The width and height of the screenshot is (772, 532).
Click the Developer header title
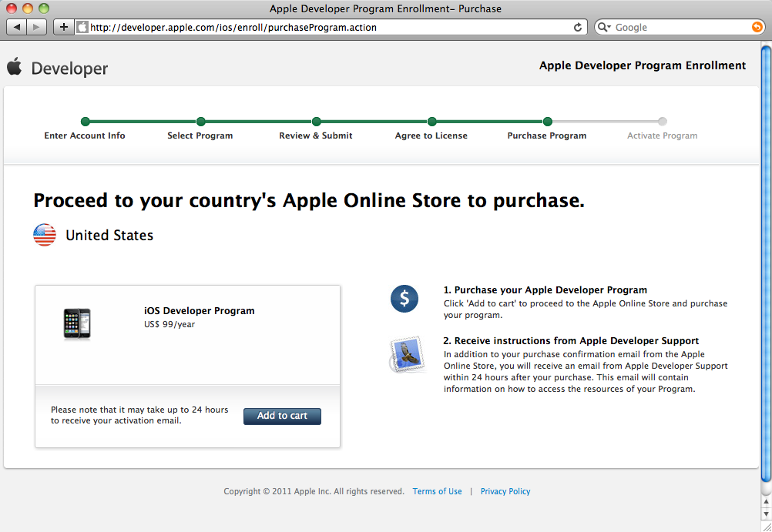69,69
